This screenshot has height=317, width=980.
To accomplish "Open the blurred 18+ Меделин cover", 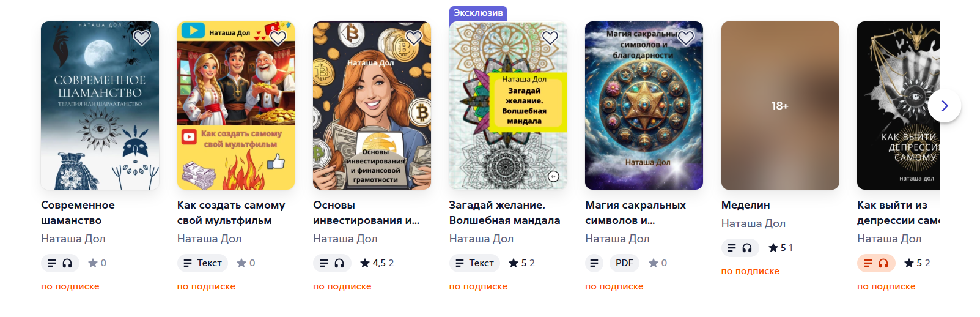I will tap(780, 105).
